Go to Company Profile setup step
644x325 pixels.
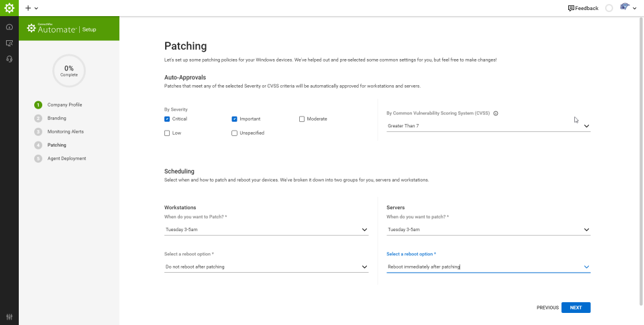64,105
